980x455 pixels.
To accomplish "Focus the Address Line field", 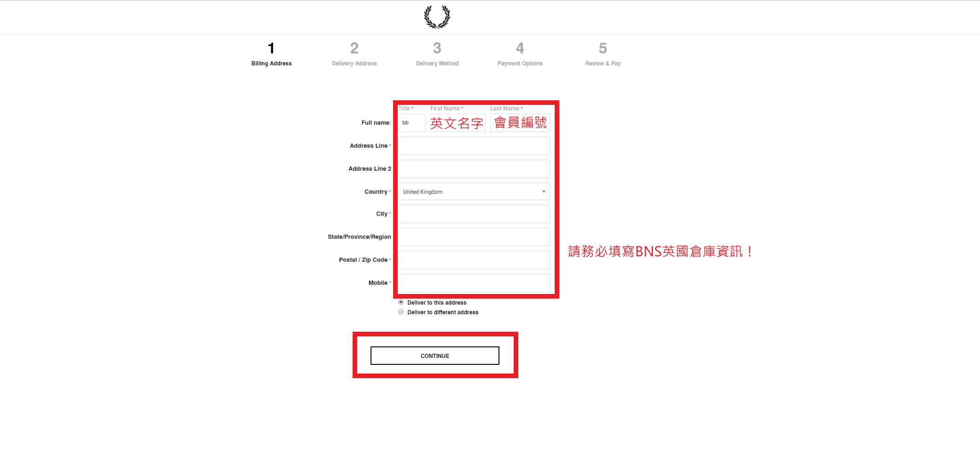I will [474, 146].
